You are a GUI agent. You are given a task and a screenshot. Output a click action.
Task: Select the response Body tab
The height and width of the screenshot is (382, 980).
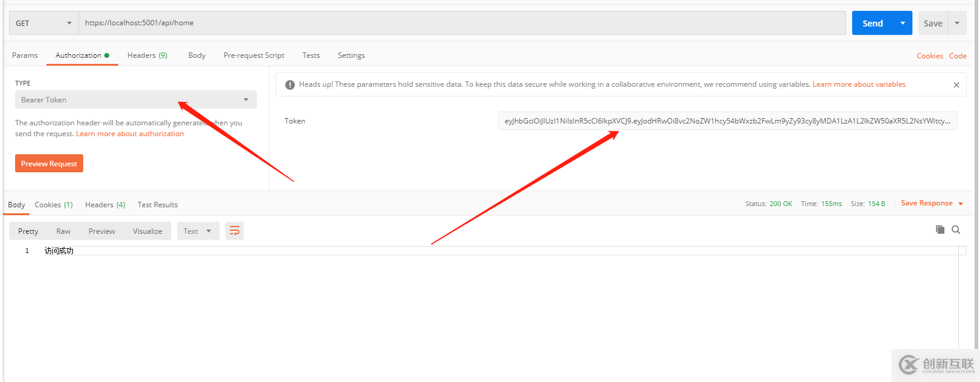point(16,205)
